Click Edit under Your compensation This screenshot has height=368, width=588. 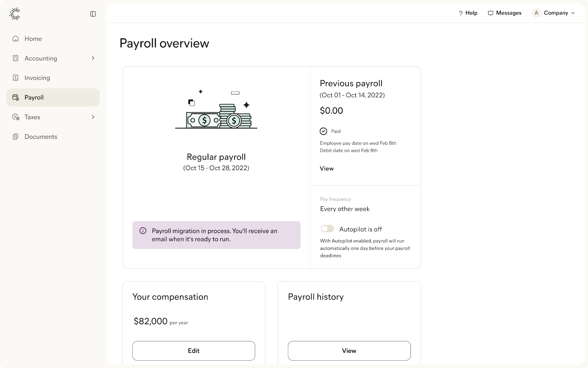194,351
